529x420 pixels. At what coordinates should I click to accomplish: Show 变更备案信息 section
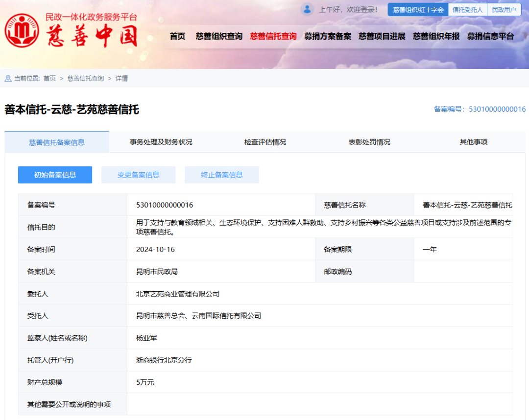[138, 175]
